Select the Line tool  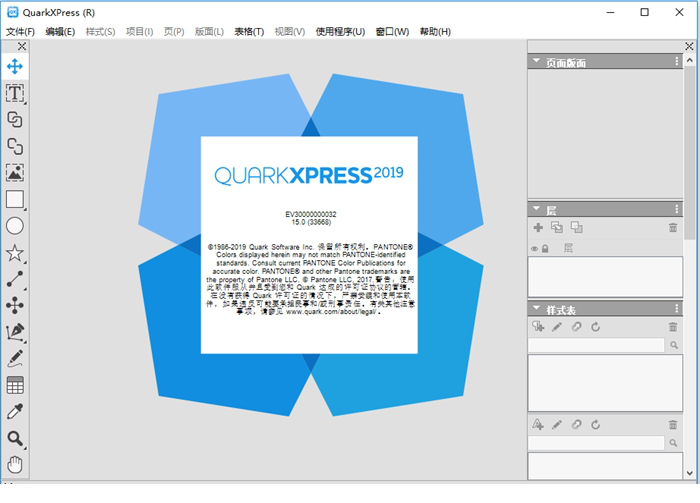[x=15, y=279]
